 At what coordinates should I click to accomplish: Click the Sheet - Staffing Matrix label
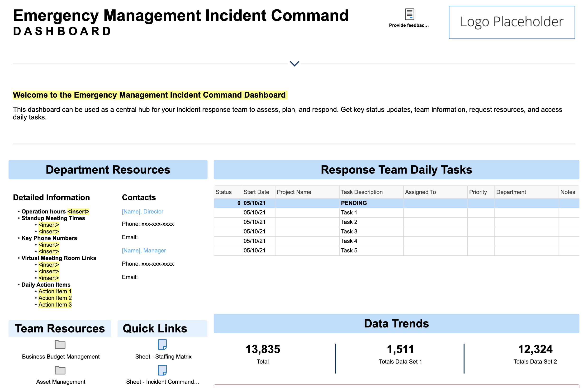click(x=163, y=357)
